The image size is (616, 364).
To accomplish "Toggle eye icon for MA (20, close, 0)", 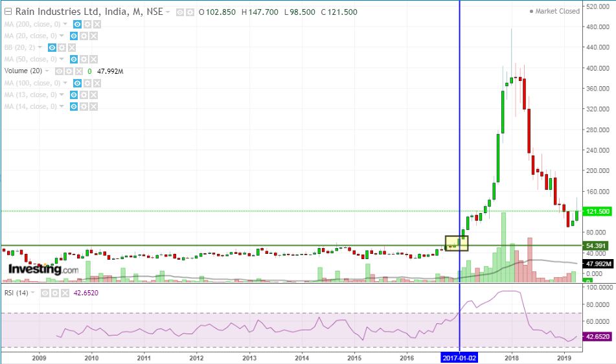I will tap(74, 36).
